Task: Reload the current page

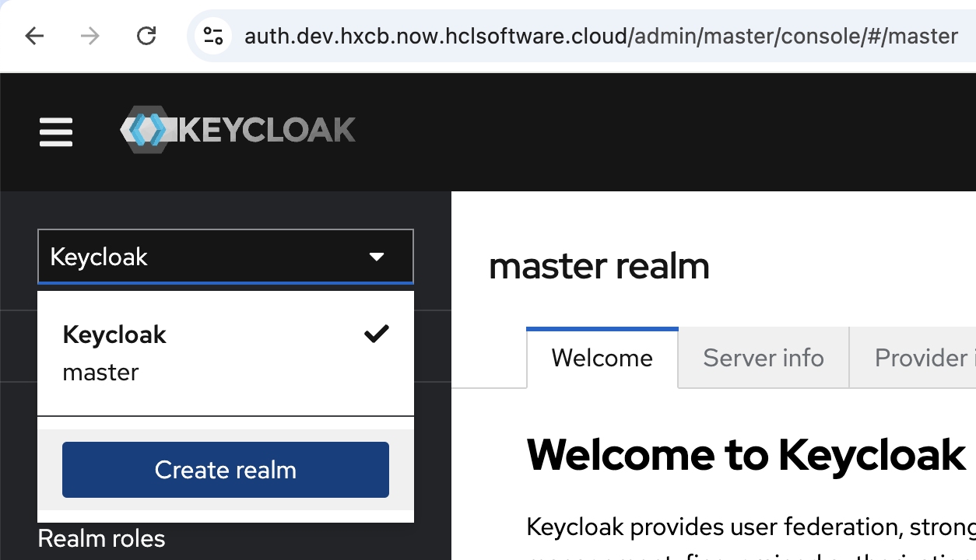Action: [x=146, y=36]
